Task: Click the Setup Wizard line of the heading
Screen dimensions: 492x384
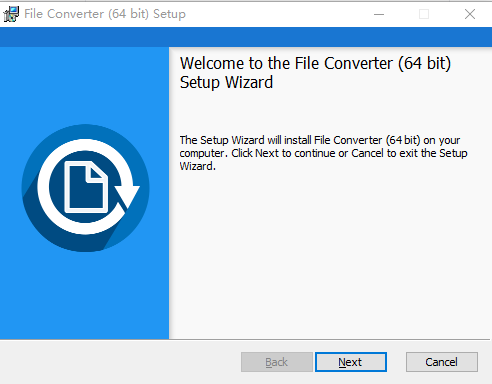Action: (226, 82)
